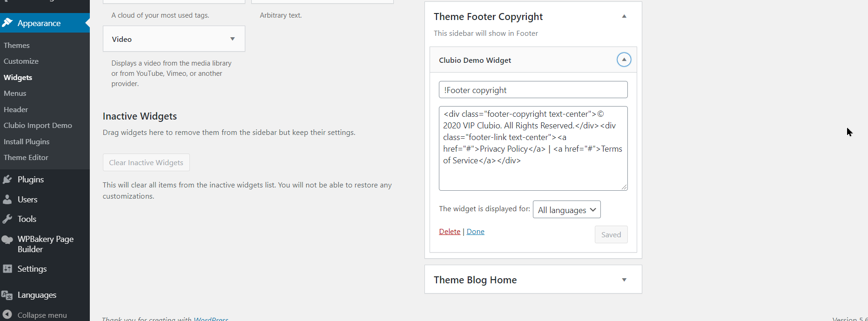This screenshot has width=868, height=321.
Task: Collapse the Theme Footer Copyright section
Action: click(624, 16)
